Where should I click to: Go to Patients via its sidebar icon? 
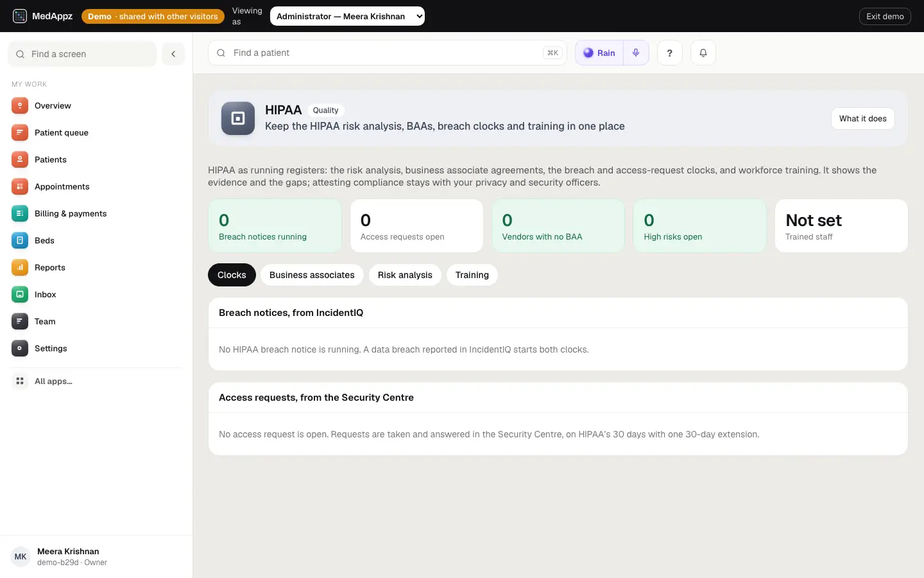click(x=20, y=159)
